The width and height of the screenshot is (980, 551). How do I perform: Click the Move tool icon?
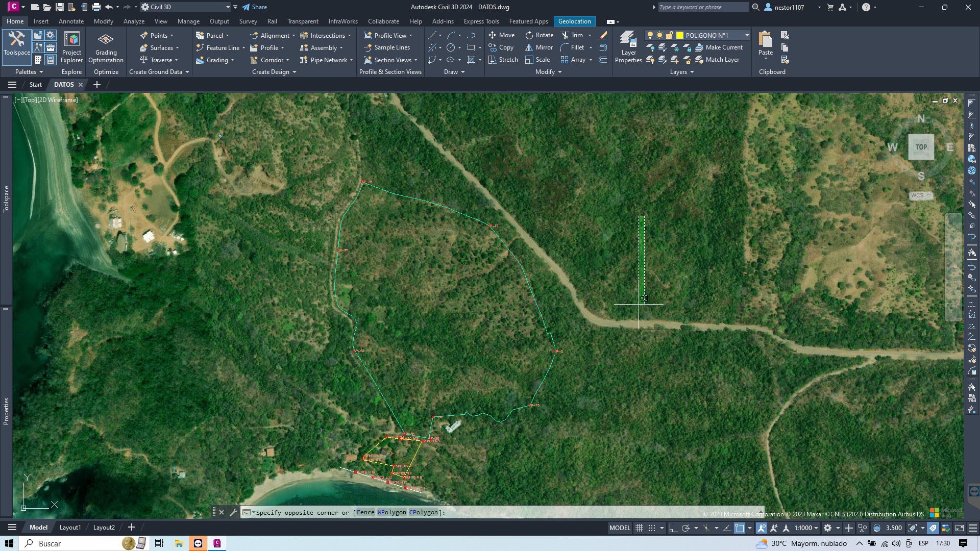point(492,35)
